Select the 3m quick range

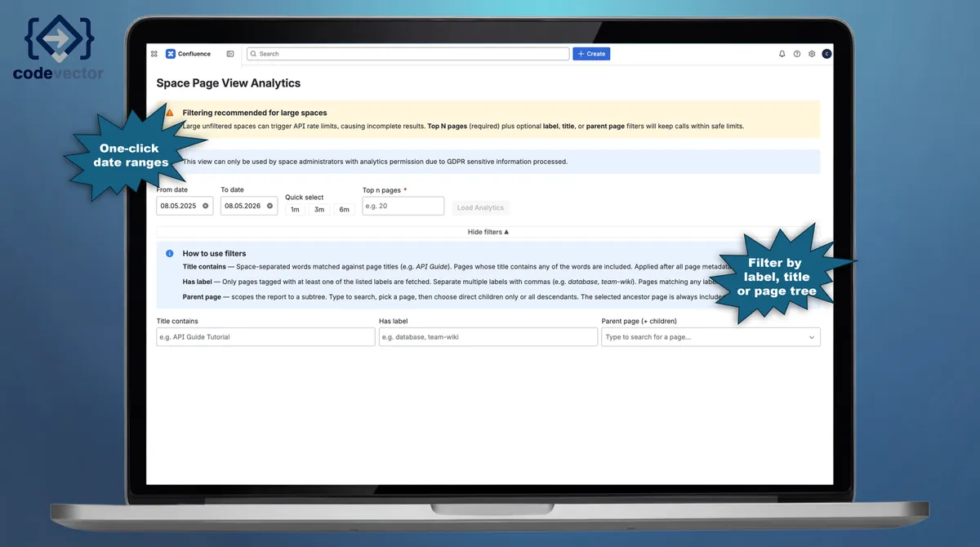[319, 209]
